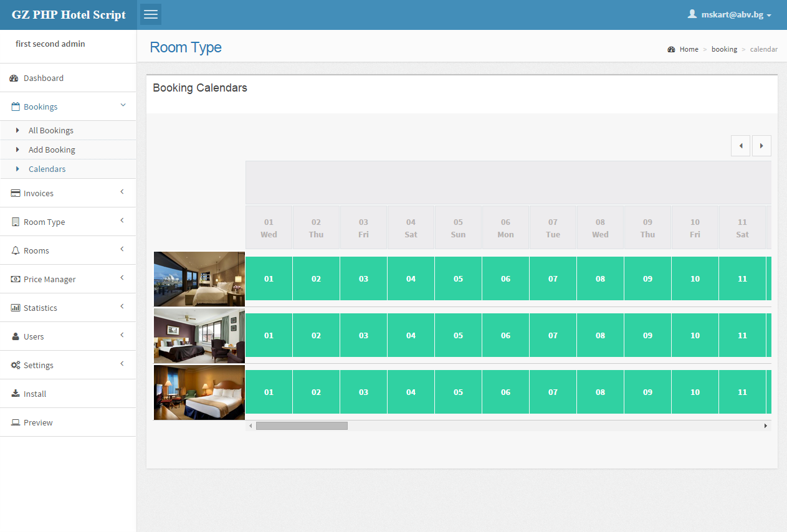Click the Settings label in sidebar
Image resolution: width=787 pixels, height=532 pixels.
coord(39,365)
